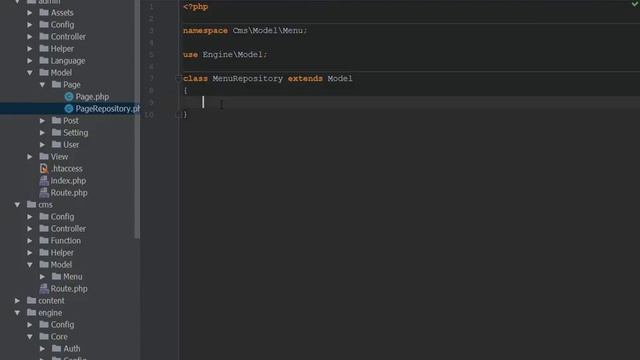
Task: Click the Page folder icon
Action: click(x=57, y=84)
